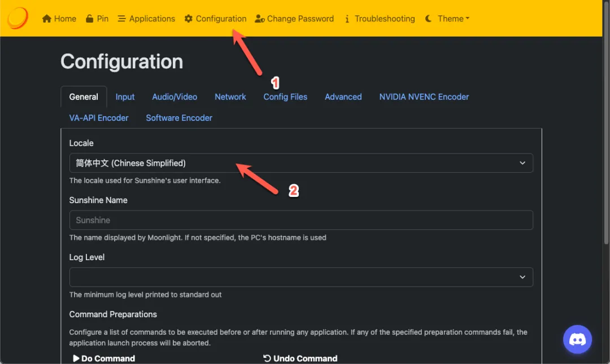Click the Sunshine logo in navbar
The width and height of the screenshot is (610, 364).
click(x=18, y=19)
